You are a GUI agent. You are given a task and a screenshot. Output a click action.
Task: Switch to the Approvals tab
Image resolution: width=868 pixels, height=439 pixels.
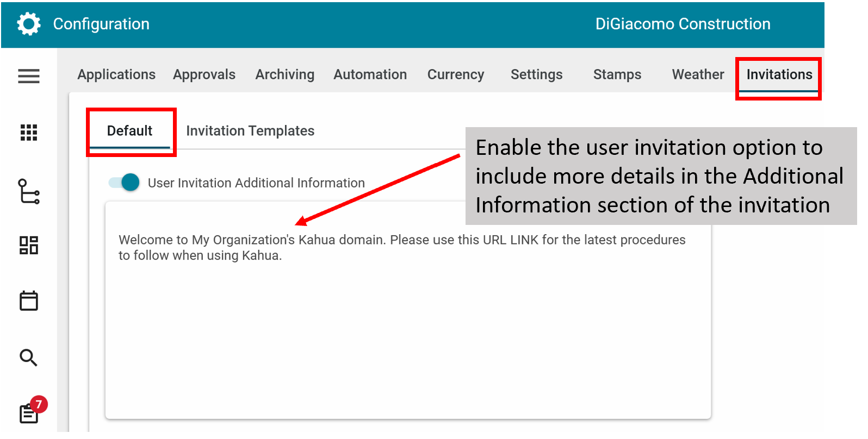tap(204, 74)
